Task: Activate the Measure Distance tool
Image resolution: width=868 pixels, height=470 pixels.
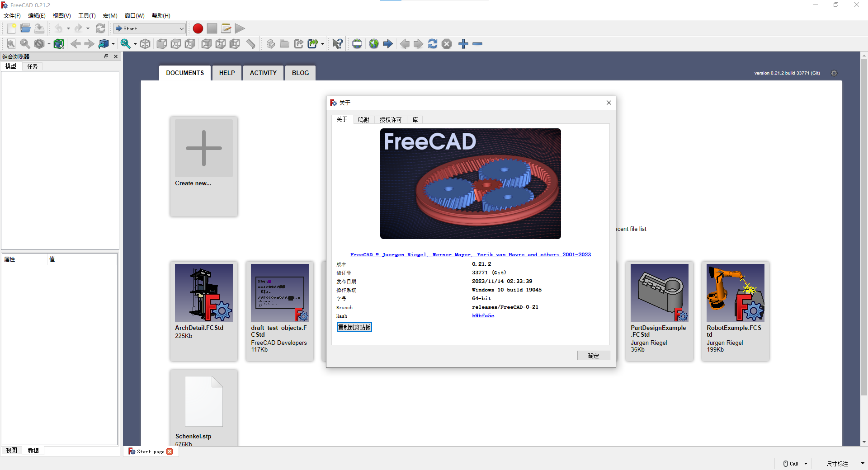Action: [251, 44]
